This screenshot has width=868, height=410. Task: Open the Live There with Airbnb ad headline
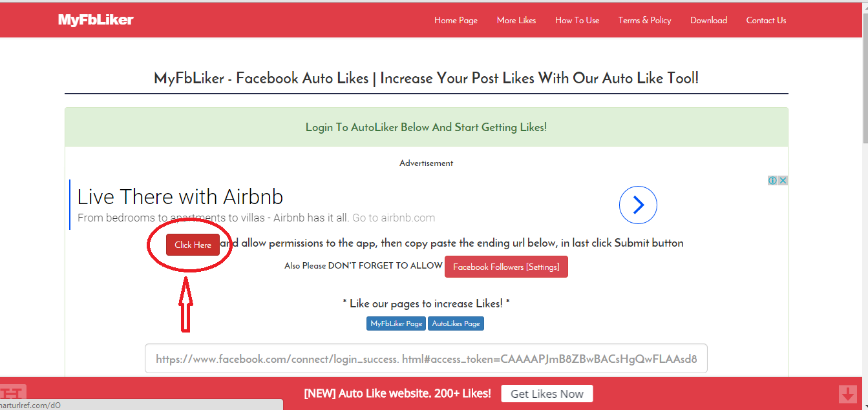(x=180, y=196)
